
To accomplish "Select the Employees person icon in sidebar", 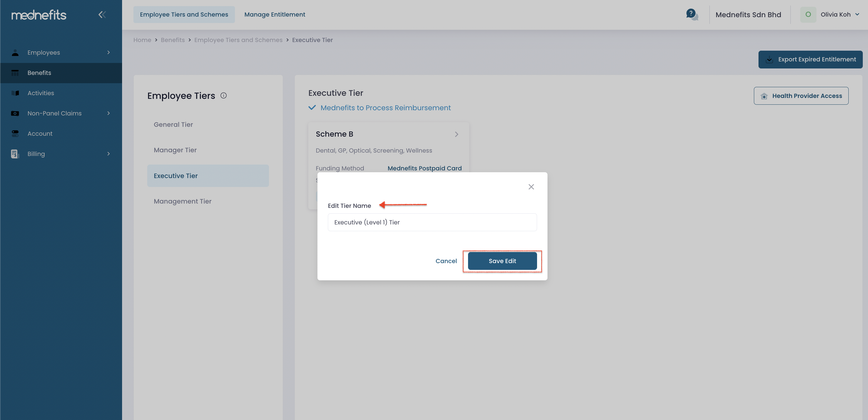I will coord(16,52).
